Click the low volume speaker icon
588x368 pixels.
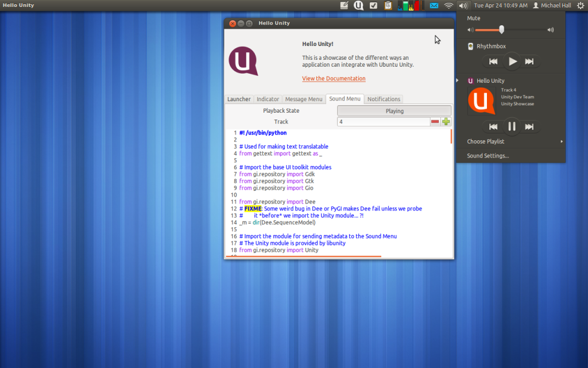pyautogui.click(x=470, y=30)
